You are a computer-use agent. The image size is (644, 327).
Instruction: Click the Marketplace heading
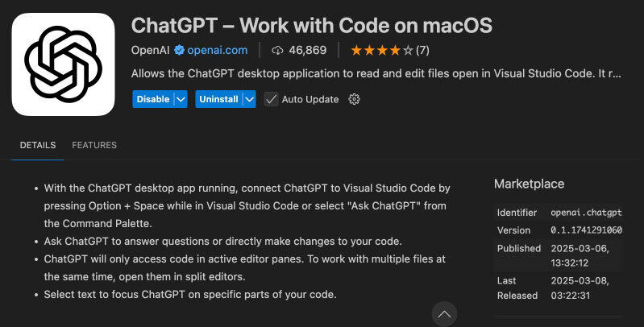(x=529, y=184)
